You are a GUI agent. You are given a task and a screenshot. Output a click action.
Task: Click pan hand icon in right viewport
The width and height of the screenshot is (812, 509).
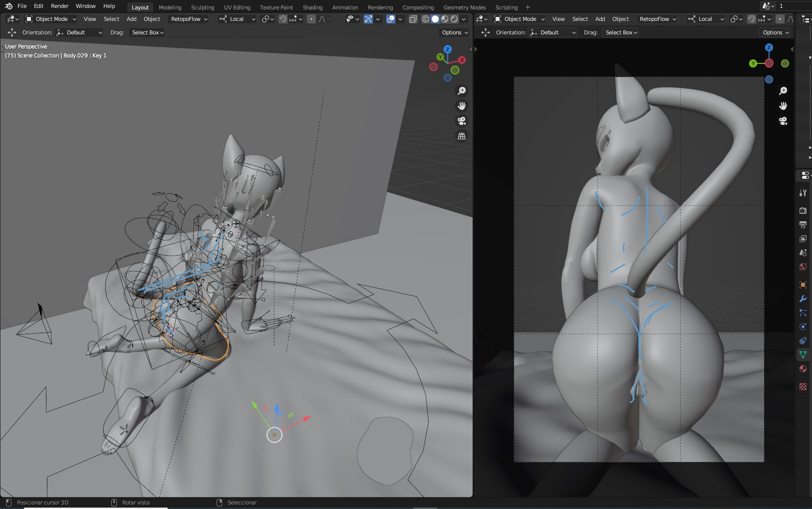coord(783,106)
